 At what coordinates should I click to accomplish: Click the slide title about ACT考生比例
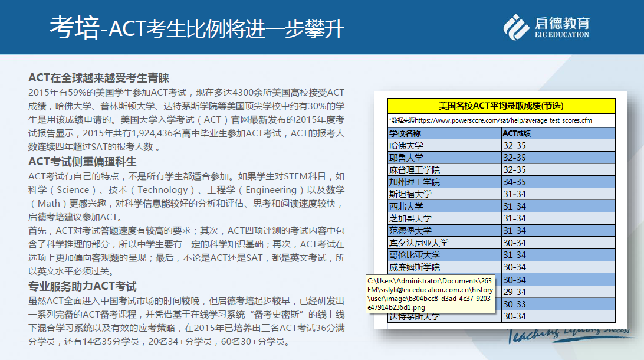click(x=197, y=28)
